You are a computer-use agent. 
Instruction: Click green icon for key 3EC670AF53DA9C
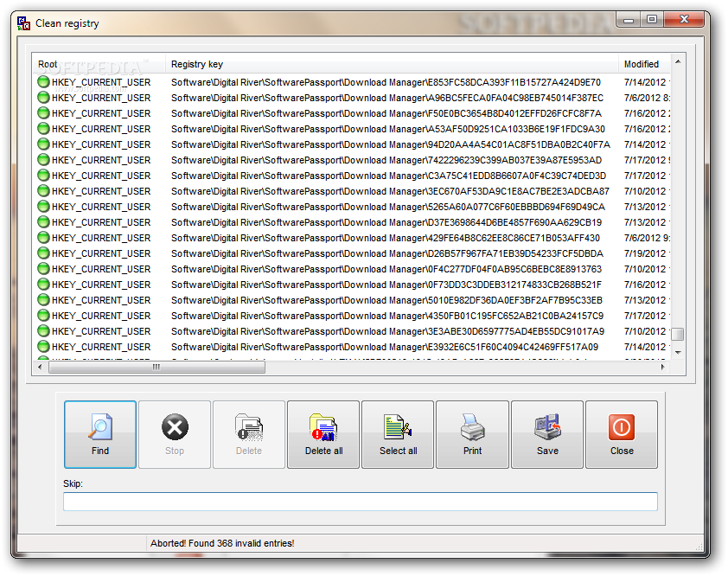click(43, 191)
